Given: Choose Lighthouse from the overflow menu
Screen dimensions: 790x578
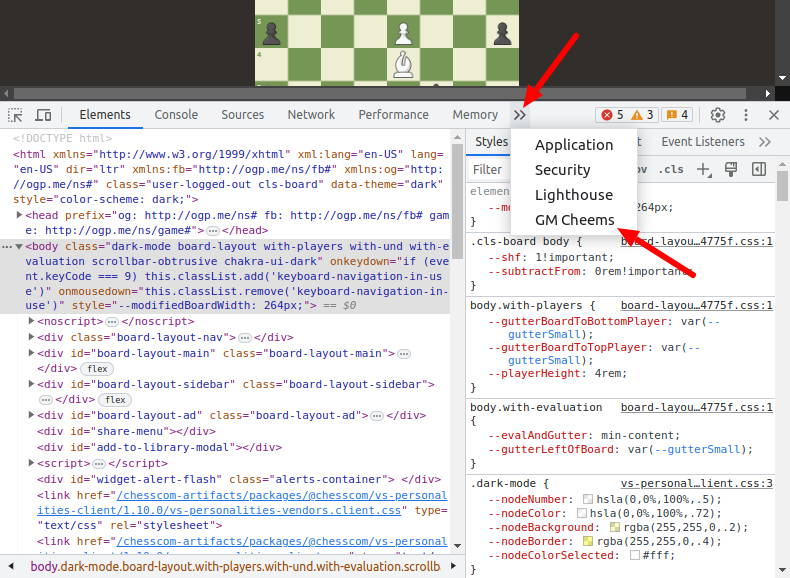Looking at the screenshot, I should click(574, 196).
